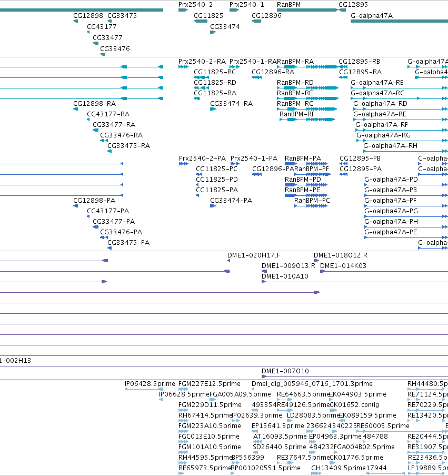Select the CG12898 gene label

88,15
